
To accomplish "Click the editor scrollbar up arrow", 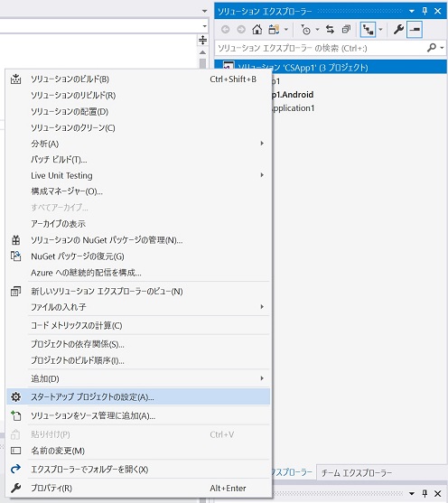I will [x=203, y=52].
